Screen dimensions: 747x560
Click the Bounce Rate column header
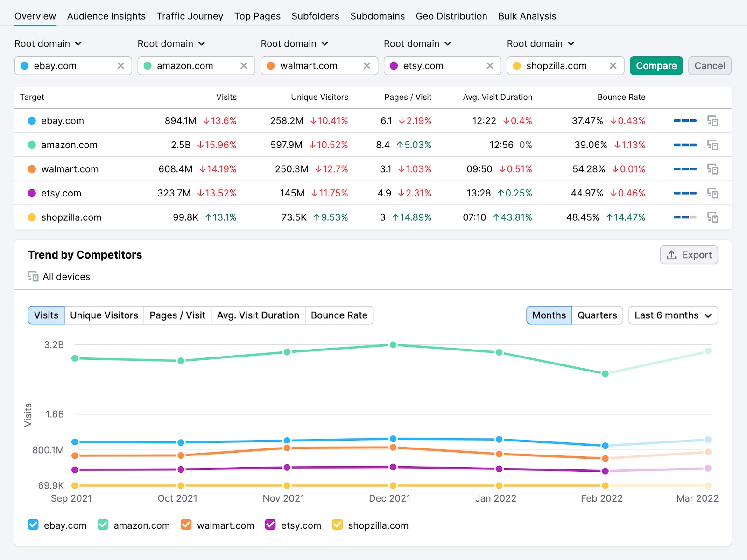[x=621, y=97]
